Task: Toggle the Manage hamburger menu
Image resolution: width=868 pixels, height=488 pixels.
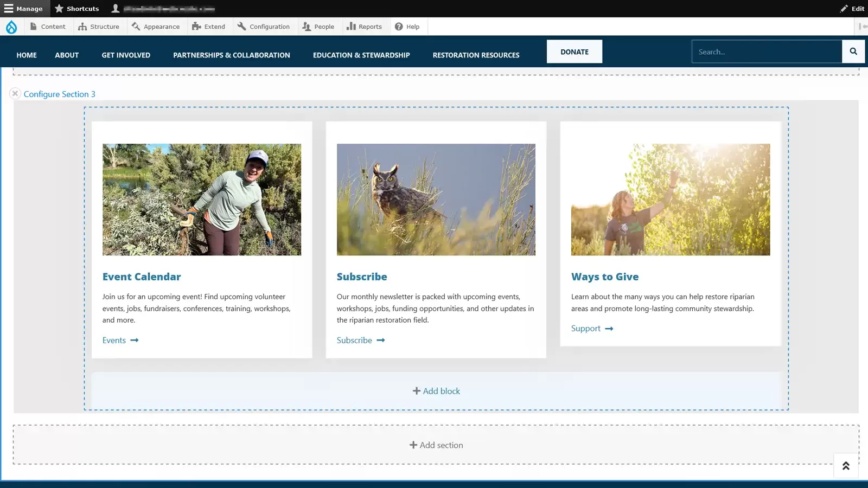Action: click(24, 9)
